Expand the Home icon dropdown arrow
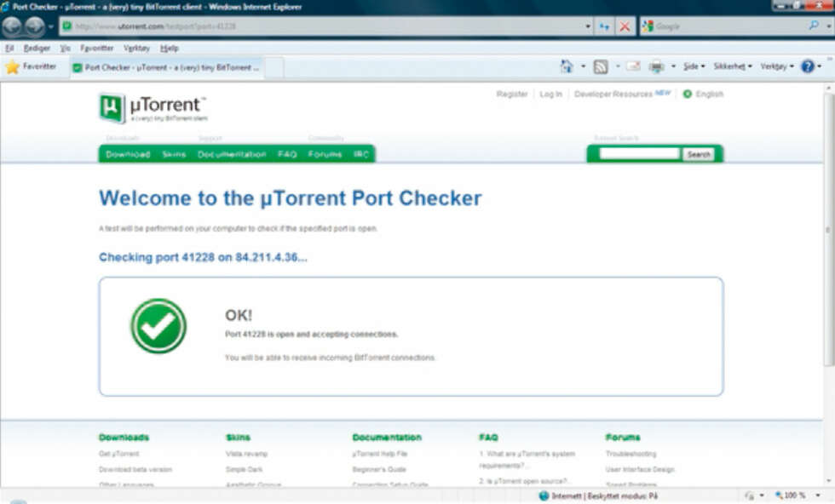835x504 pixels. (583, 66)
